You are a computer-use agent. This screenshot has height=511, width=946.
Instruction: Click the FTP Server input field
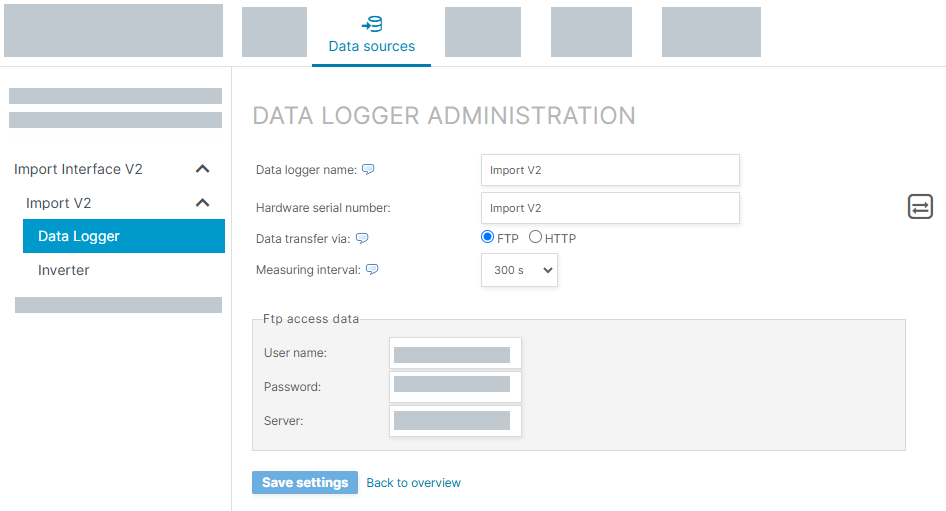[454, 421]
